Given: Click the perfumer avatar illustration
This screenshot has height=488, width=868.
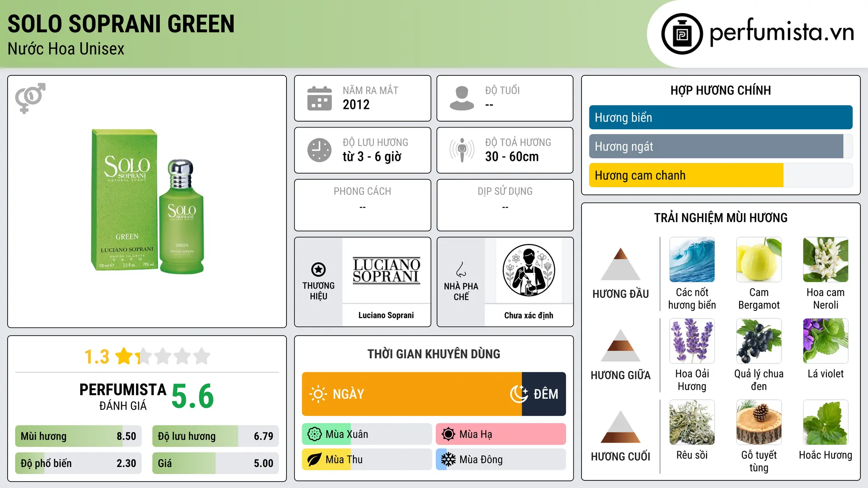Looking at the screenshot, I should click(x=529, y=270).
